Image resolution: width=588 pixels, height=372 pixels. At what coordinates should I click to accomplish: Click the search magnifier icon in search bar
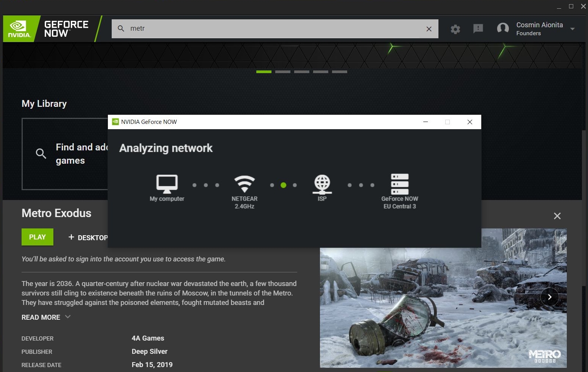(x=121, y=28)
